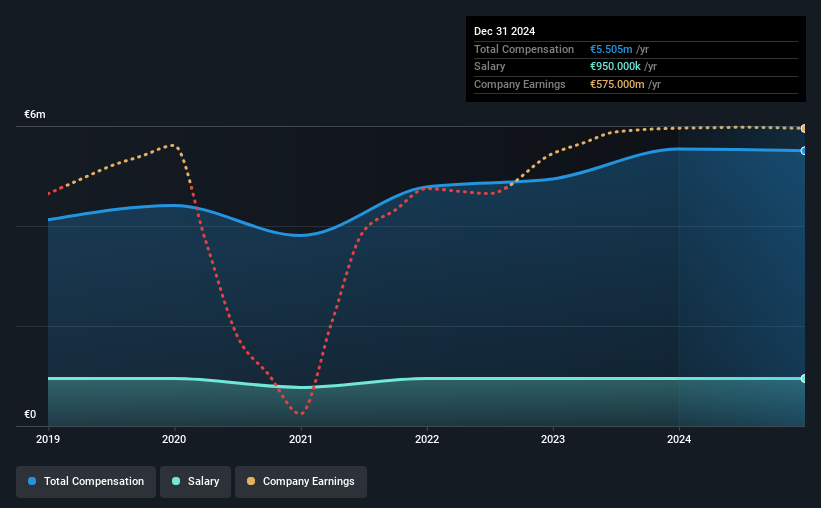Select the 2022 label on the x-axis
The height and width of the screenshot is (508, 821).
pyautogui.click(x=427, y=439)
